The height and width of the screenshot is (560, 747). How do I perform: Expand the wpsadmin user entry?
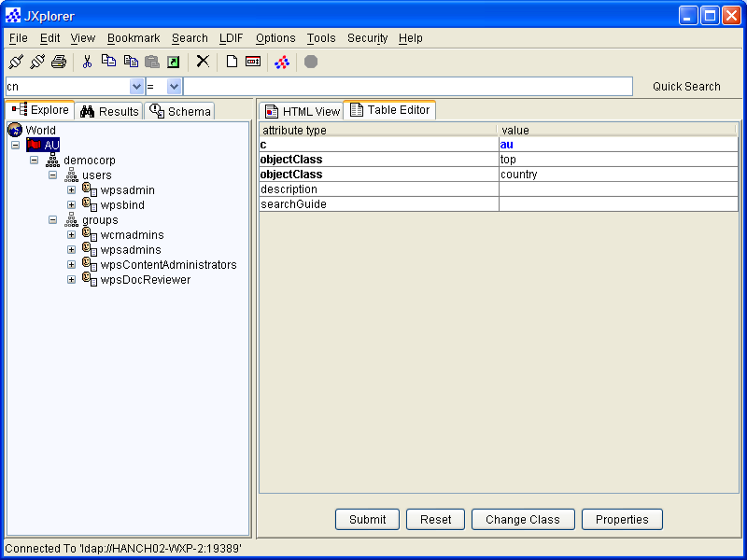click(x=71, y=189)
